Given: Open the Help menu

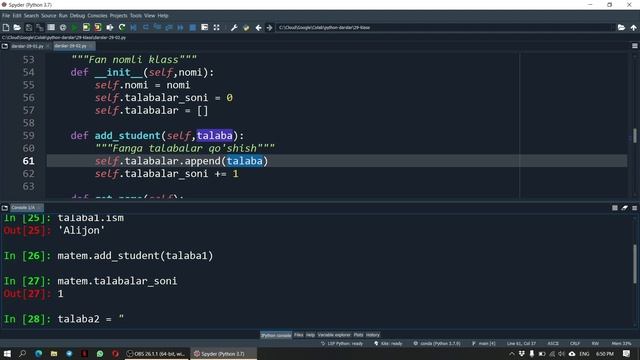Looking at the screenshot, I should point(163,16).
